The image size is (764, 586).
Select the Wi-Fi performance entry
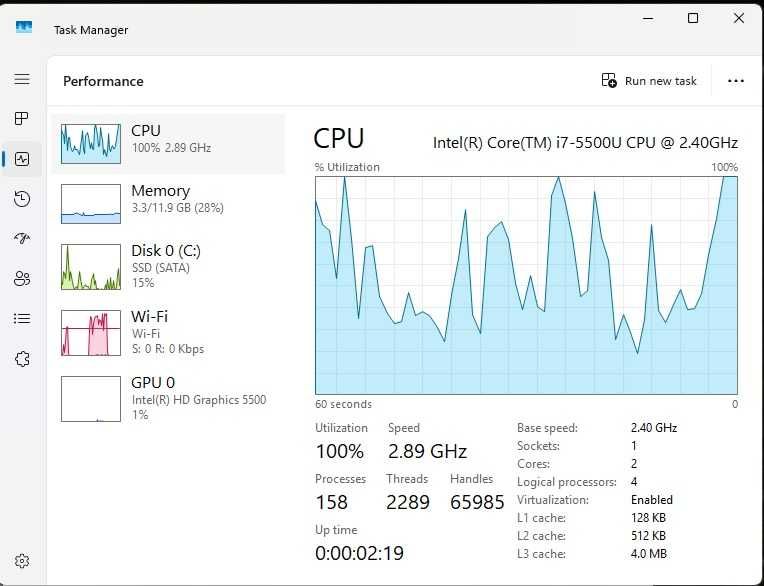click(168, 332)
